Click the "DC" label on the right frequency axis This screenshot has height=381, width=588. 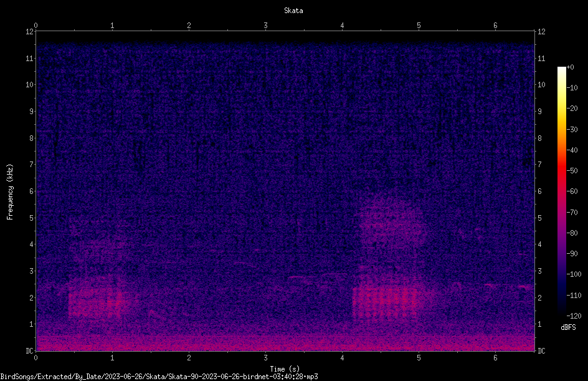(541, 351)
